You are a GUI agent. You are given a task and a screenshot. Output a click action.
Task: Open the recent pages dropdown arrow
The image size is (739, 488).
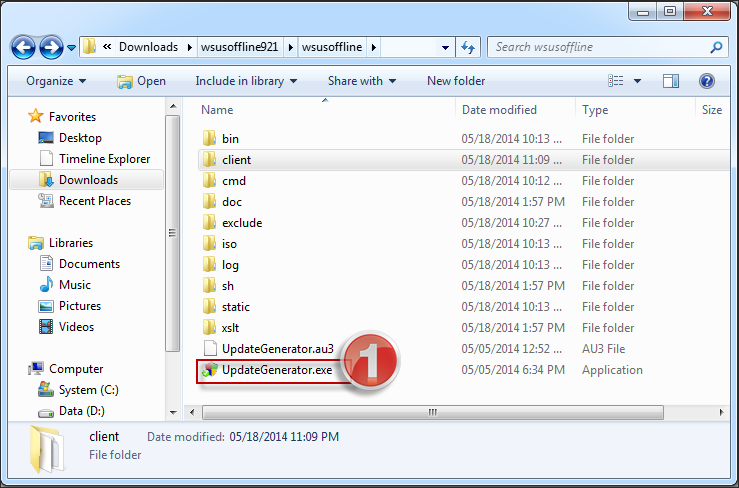72,48
